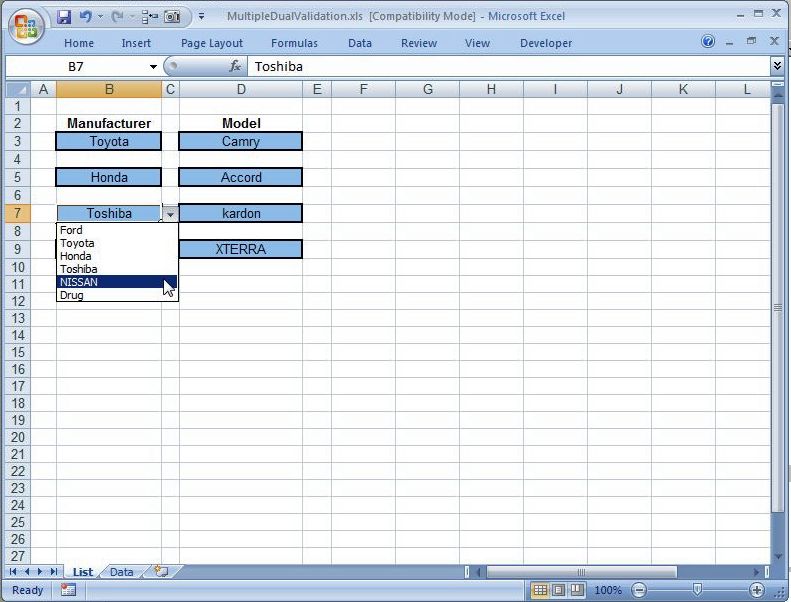Click cell D5 containing Accord
791x602 pixels.
[241, 177]
